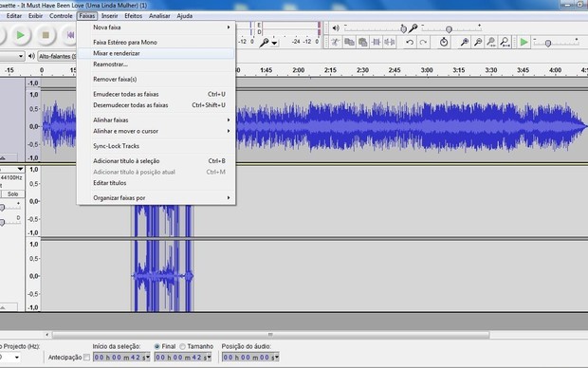Click the Fit Selection zoom icon
588x368 pixels.
click(491, 42)
